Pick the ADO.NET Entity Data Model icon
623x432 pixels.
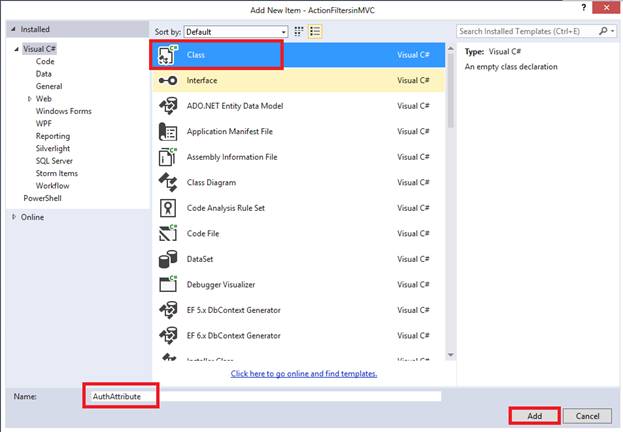pos(168,106)
